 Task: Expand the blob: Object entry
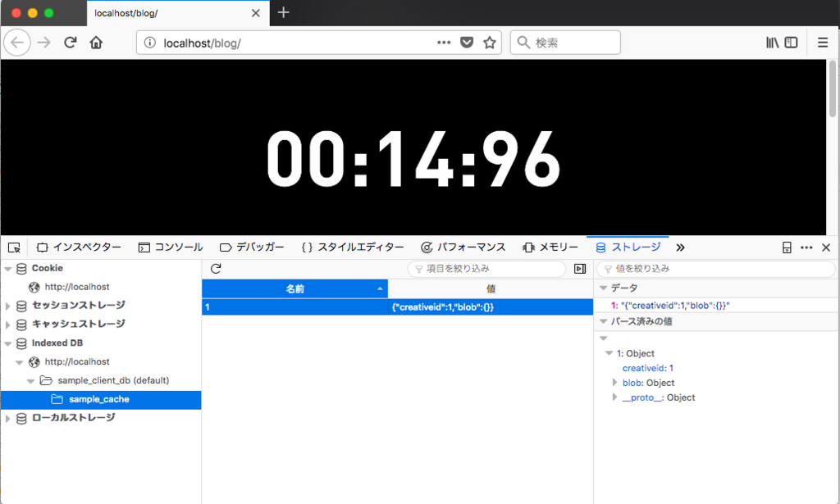pos(615,382)
